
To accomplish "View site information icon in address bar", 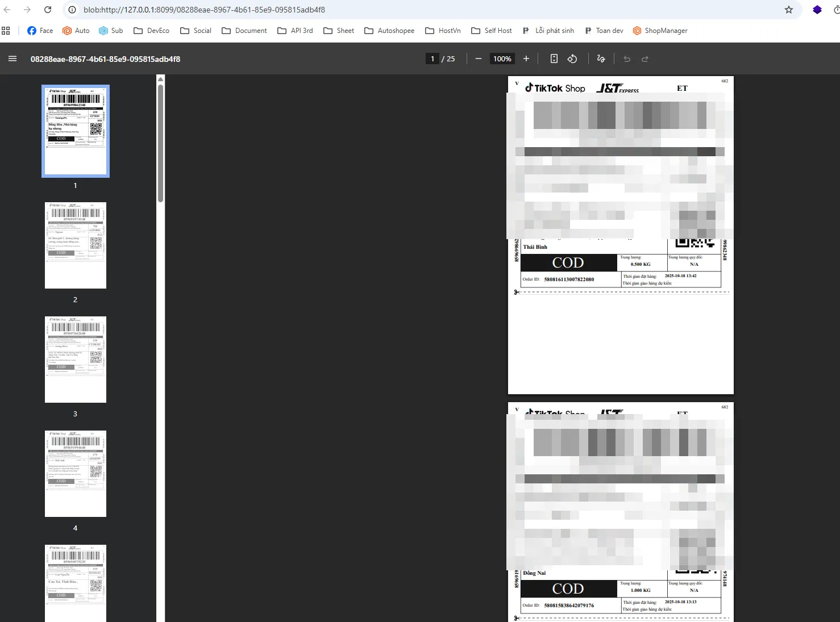I will point(72,10).
